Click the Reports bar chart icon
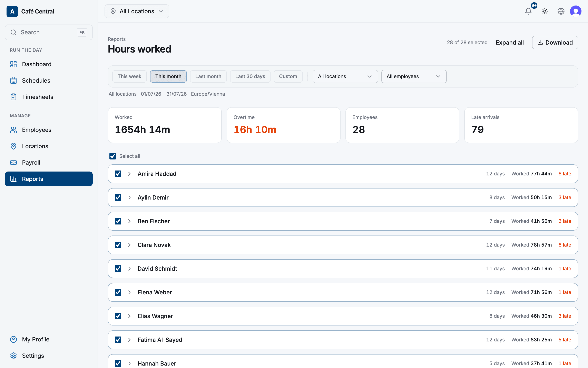 (13, 179)
